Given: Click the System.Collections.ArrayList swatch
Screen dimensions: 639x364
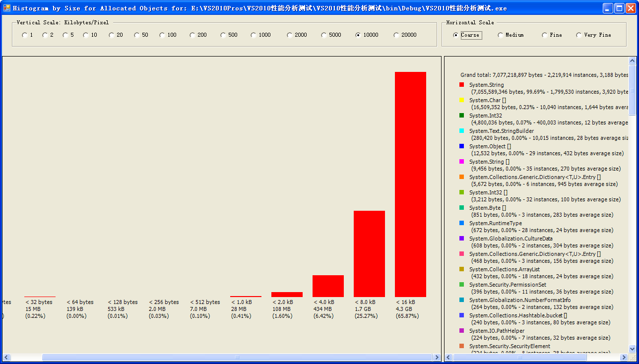Looking at the screenshot, I should point(462,269).
